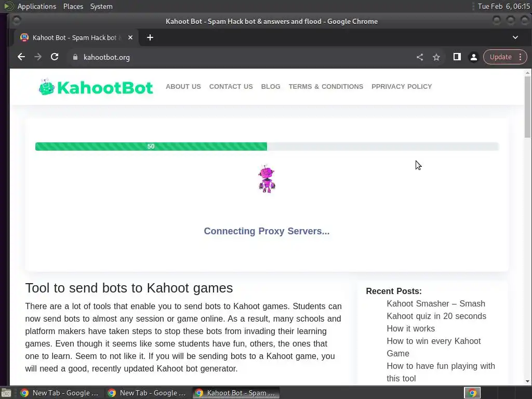The image size is (532, 399).
Task: Click the Recent Posts heading
Action: coord(394,291)
